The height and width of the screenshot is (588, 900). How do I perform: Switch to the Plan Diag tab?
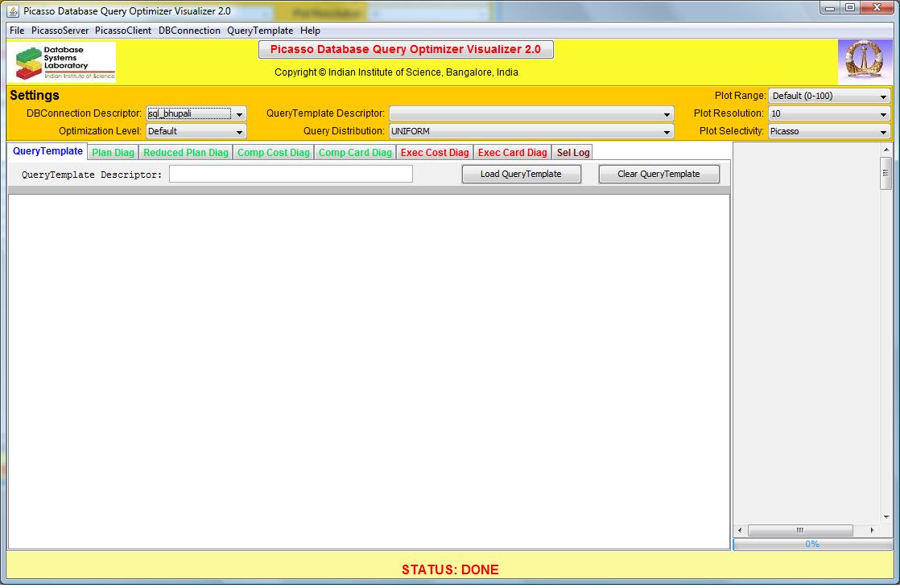[114, 153]
